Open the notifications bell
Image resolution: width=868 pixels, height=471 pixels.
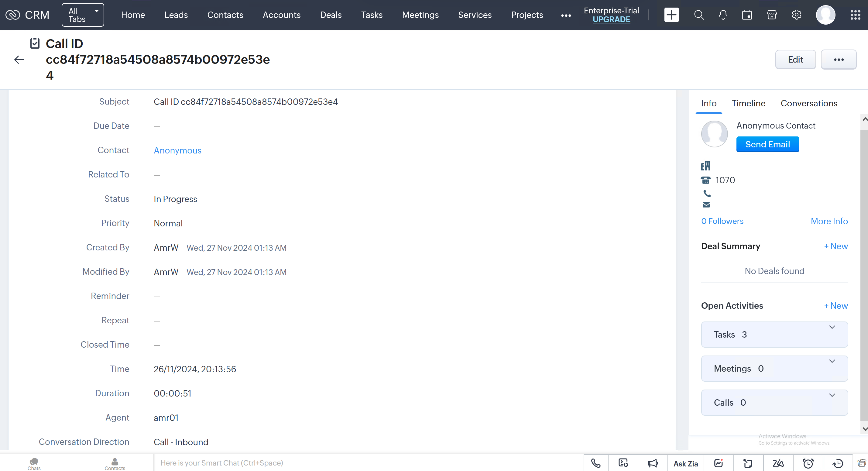pos(723,15)
